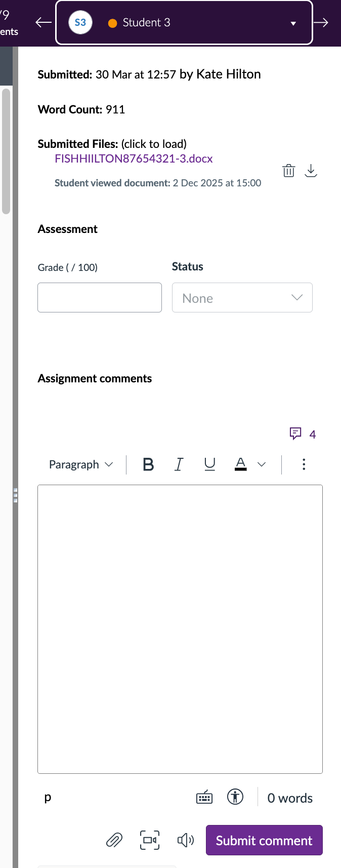Attach a file with paperclip icon
The image size is (341, 868).
tap(114, 840)
